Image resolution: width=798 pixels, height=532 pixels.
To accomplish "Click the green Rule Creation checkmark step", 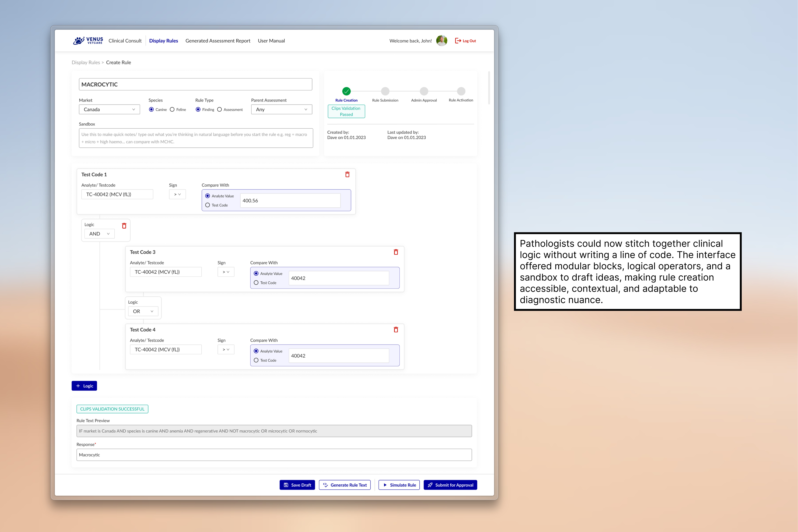I will point(346,91).
